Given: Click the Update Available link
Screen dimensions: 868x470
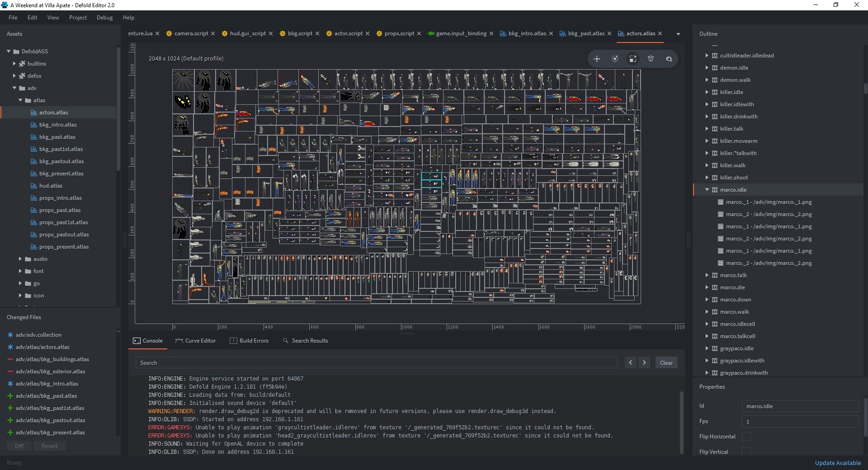Looking at the screenshot, I should [837, 463].
